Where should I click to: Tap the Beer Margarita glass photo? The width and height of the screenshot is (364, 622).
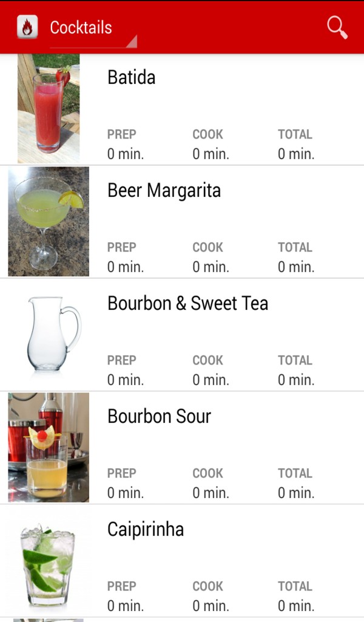[x=49, y=221]
